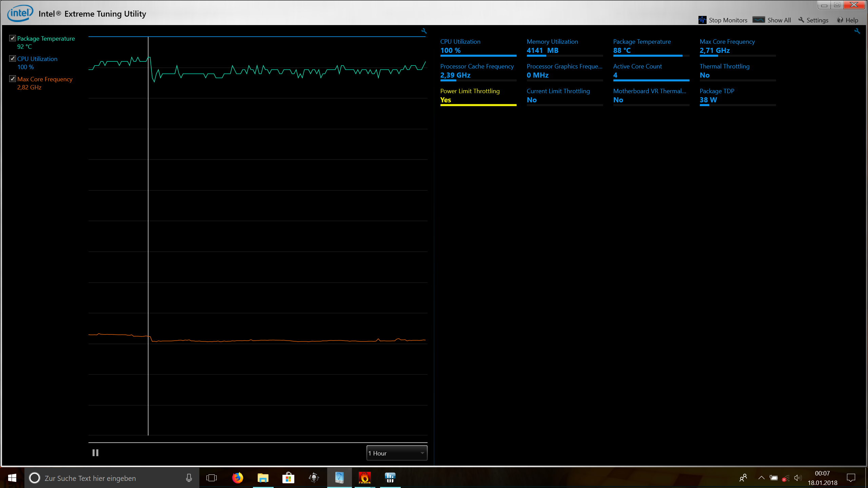Click the monitor panel wrench icon
868x488 pixels.
pos(857,31)
